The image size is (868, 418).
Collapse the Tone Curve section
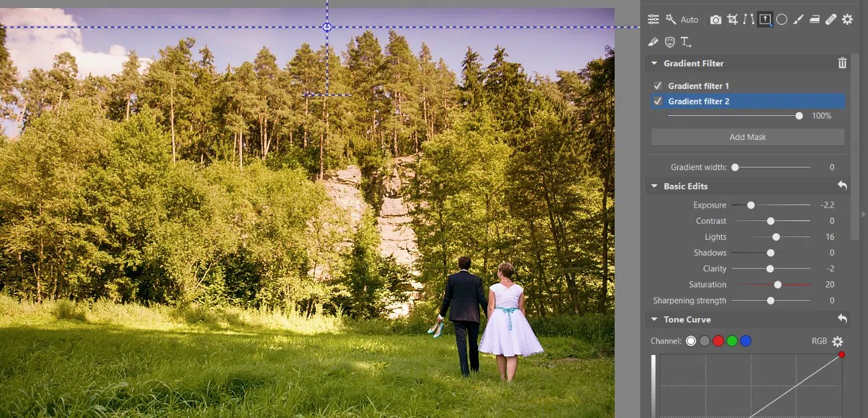tap(655, 320)
